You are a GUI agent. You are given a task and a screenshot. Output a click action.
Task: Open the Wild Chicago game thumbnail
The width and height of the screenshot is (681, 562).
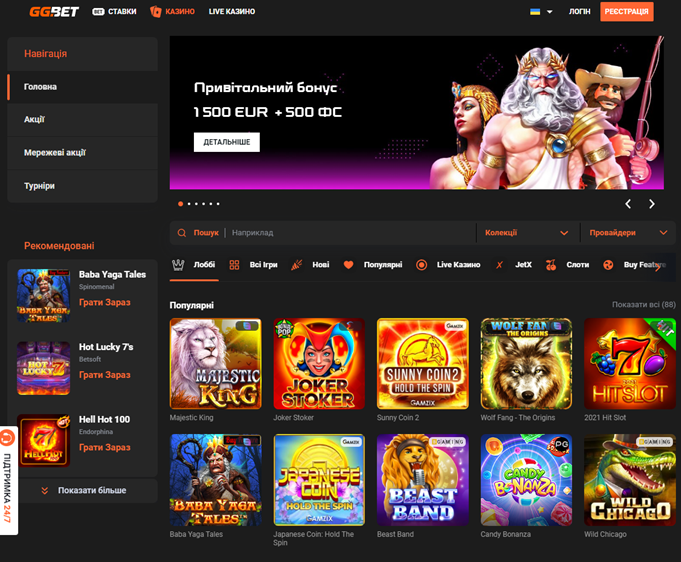coord(630,480)
